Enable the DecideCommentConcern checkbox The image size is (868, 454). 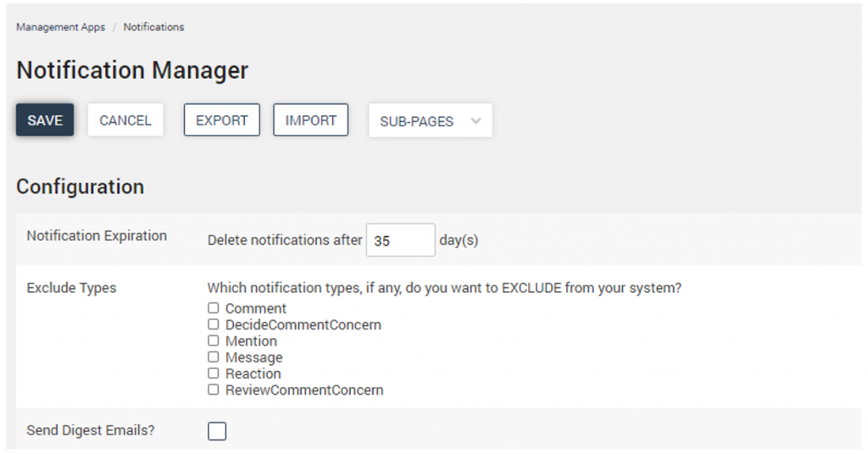click(214, 324)
